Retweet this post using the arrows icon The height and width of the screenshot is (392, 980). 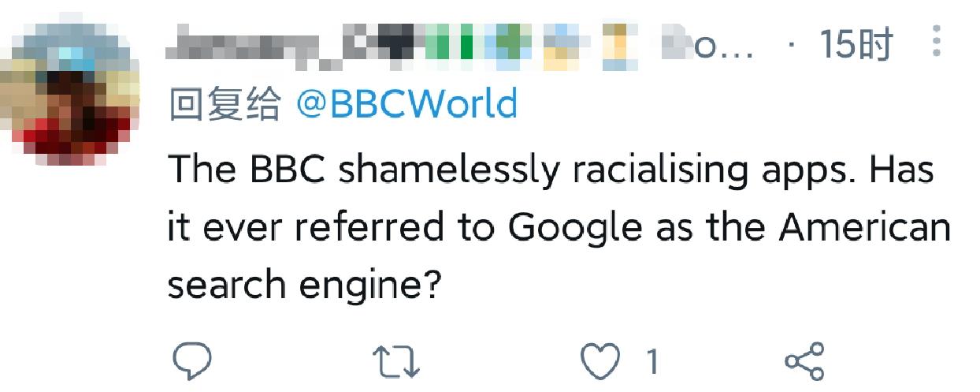pyautogui.click(x=396, y=361)
